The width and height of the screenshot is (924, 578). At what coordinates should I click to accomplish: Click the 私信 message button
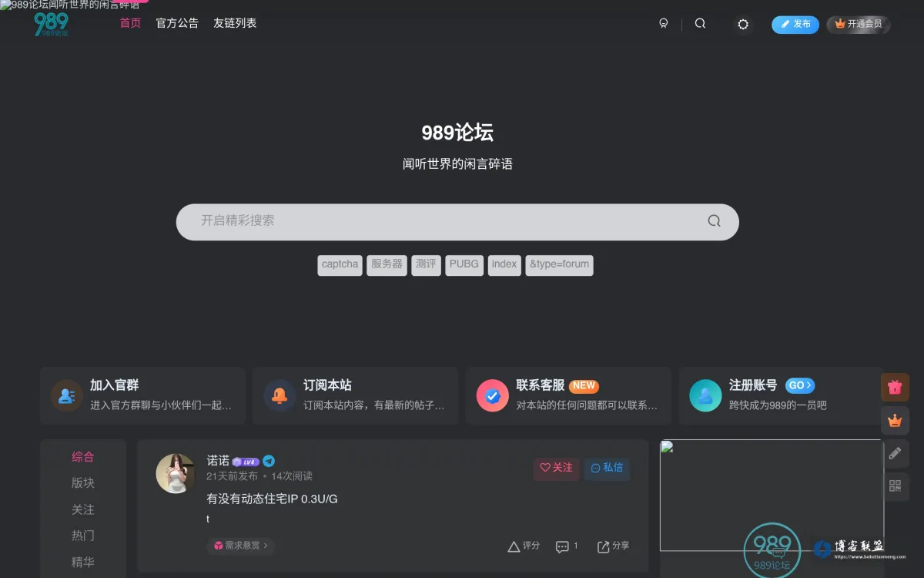click(x=607, y=468)
